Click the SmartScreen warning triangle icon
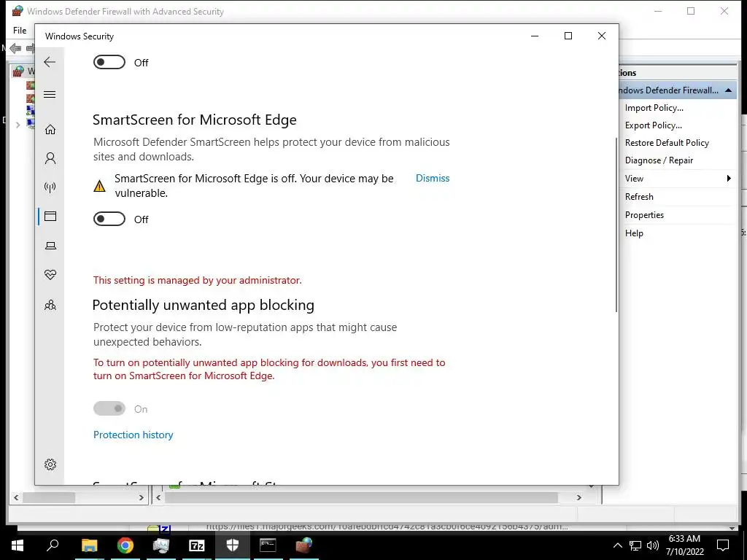747x560 pixels. [x=99, y=186]
